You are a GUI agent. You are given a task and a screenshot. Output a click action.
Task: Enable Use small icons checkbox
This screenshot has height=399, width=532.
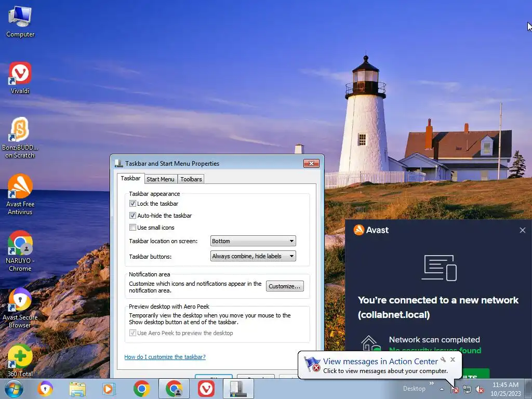(x=132, y=228)
